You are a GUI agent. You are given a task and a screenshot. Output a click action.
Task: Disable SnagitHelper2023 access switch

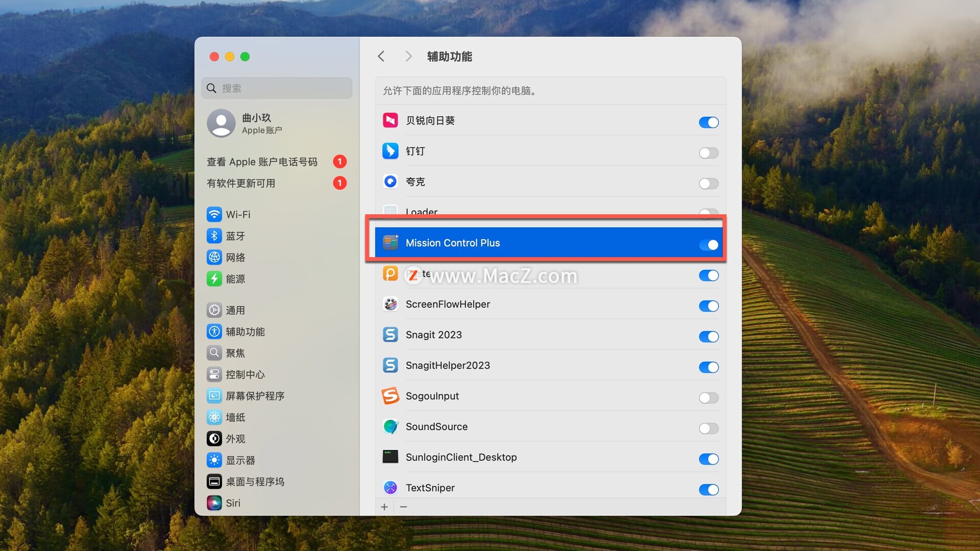pyautogui.click(x=708, y=367)
